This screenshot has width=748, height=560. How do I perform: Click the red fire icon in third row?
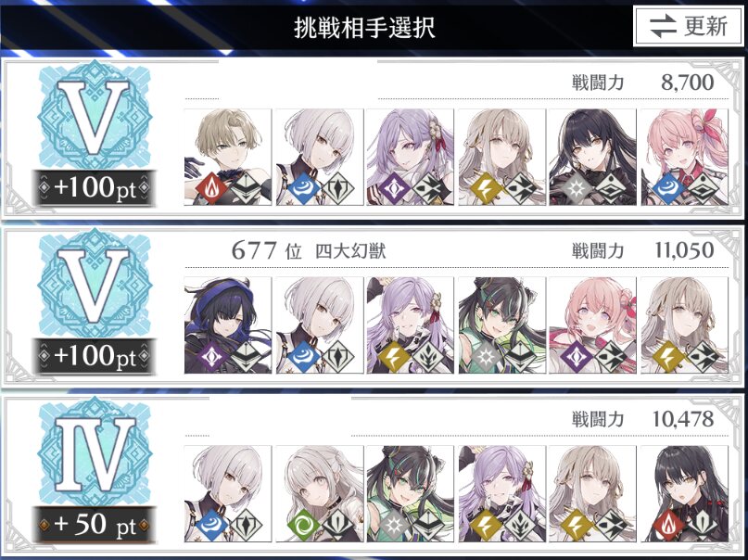click(668, 525)
